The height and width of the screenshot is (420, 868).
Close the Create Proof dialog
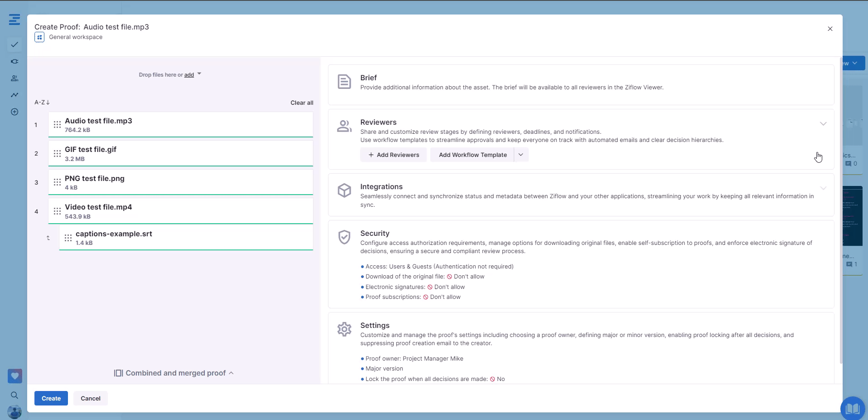(x=830, y=29)
